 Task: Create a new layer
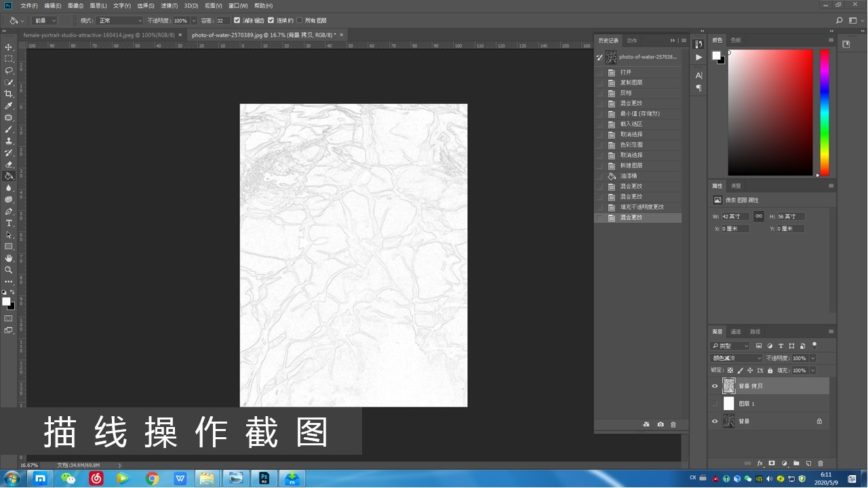click(x=808, y=464)
